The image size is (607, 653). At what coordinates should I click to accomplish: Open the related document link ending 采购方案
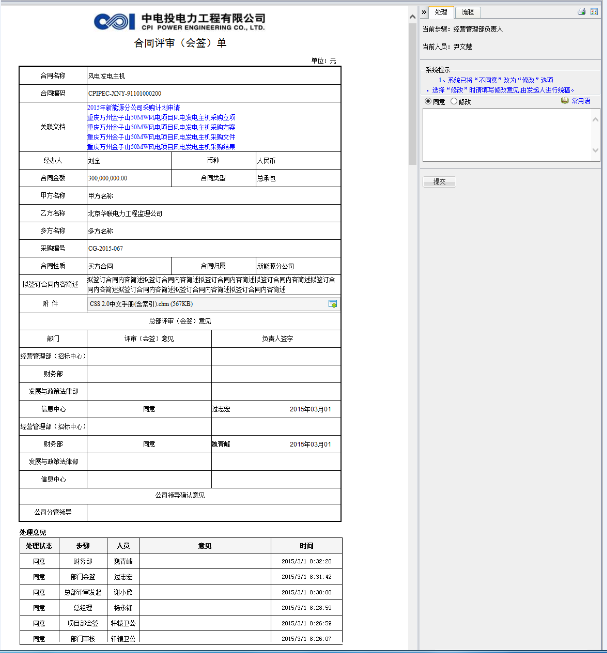point(161,127)
